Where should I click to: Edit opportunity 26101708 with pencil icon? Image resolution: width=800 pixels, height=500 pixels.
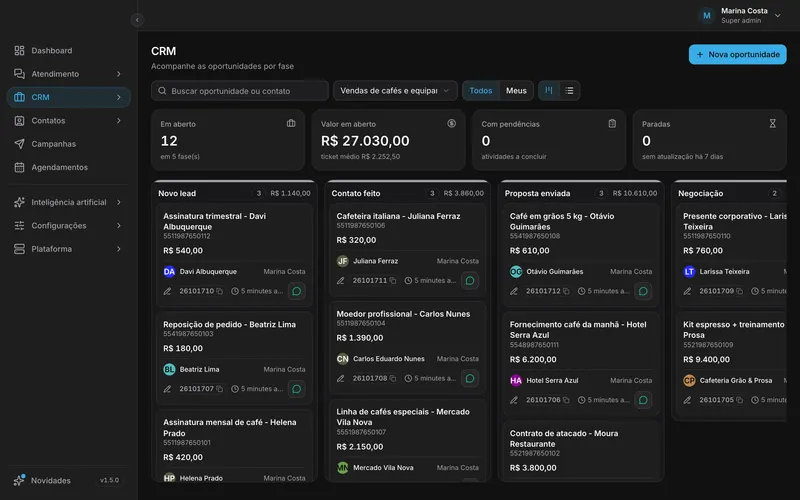point(341,379)
